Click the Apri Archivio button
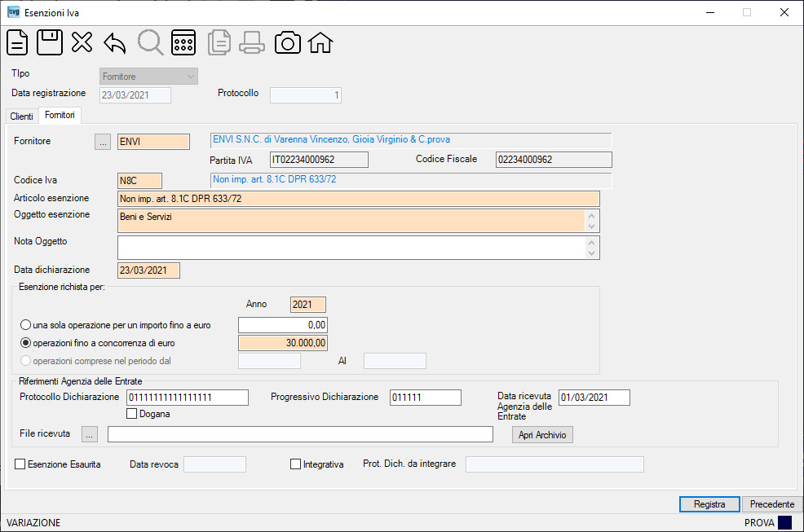 tap(542, 434)
